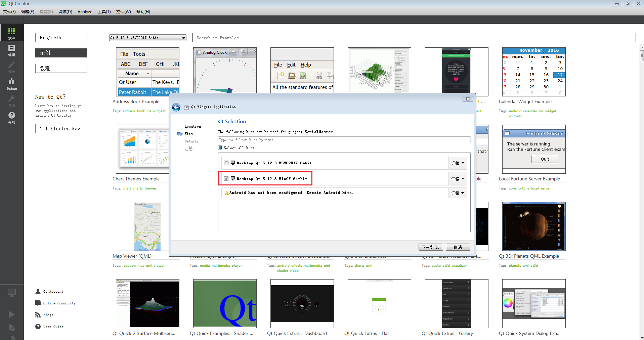Open the Map Viewer (QML) thumbnail
Image resolution: width=644 pixels, height=340 pixels.
[142, 226]
